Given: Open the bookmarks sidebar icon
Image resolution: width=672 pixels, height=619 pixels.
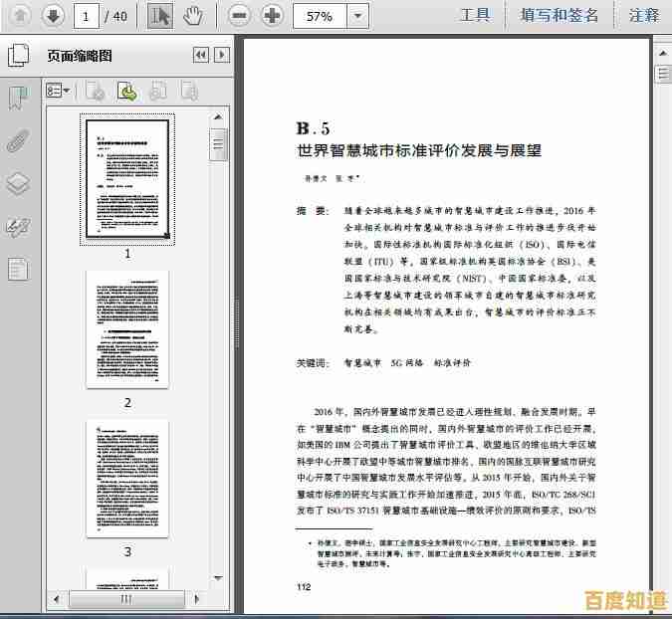Looking at the screenshot, I should coord(19,98).
